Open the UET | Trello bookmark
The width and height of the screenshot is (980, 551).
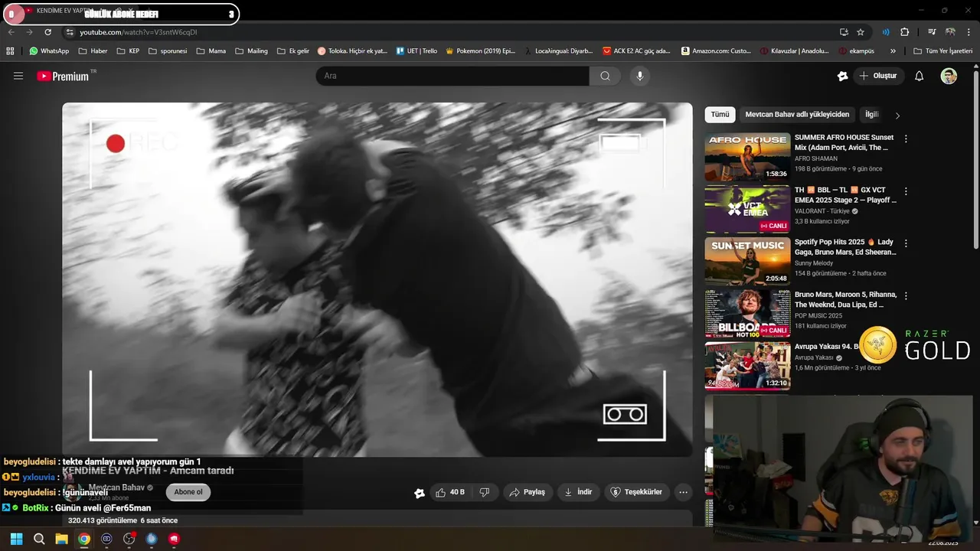[x=416, y=51]
